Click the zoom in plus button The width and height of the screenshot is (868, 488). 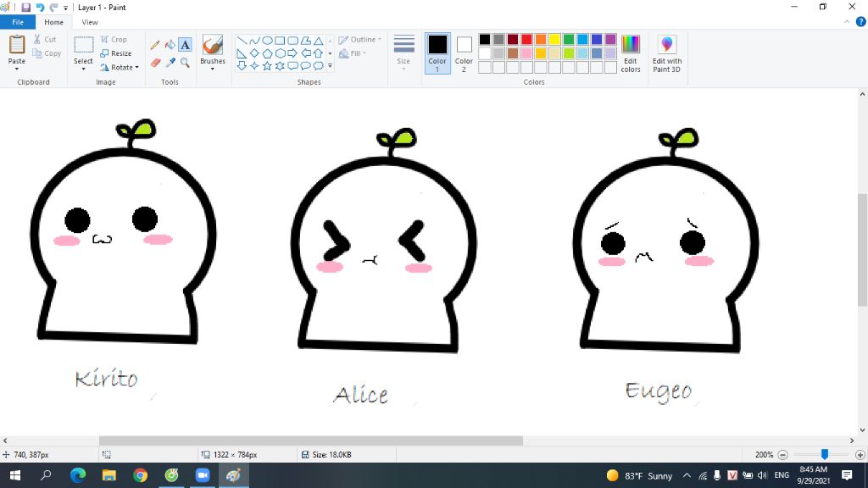(x=860, y=455)
